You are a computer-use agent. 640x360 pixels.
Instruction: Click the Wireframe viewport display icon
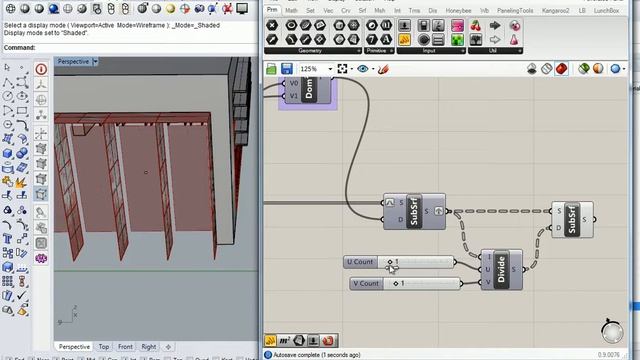[x=10, y=8]
